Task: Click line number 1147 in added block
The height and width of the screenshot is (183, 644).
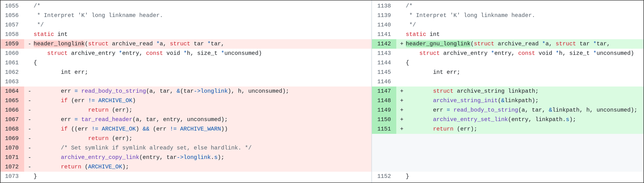Action: (384, 91)
